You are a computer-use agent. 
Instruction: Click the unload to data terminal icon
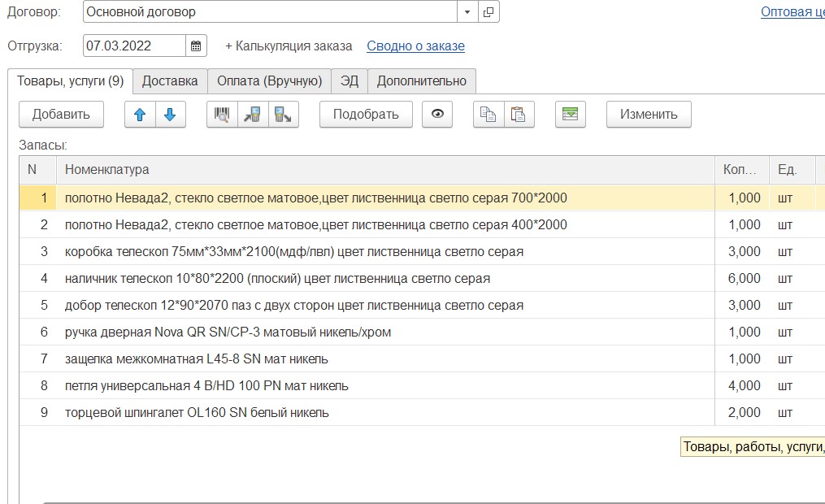click(x=283, y=115)
